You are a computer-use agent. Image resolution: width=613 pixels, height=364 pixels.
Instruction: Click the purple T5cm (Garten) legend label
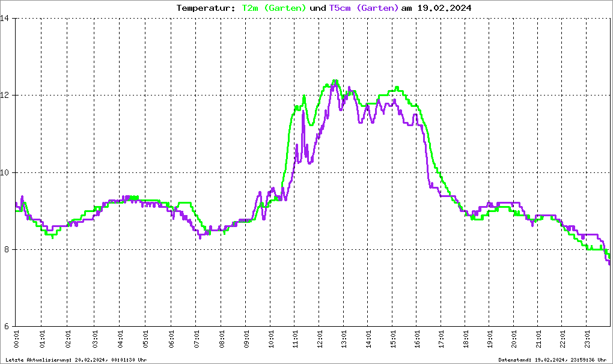pos(364,8)
